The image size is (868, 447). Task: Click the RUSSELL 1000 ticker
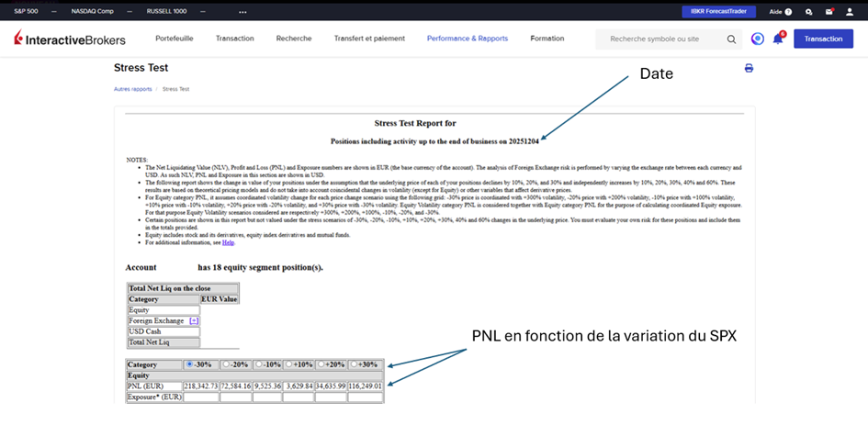pos(166,12)
